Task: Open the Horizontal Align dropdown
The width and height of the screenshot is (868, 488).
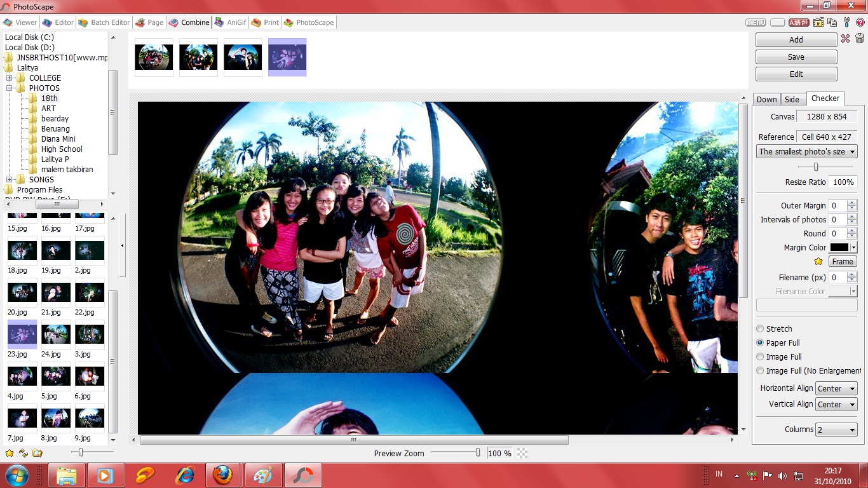Action: click(836, 388)
